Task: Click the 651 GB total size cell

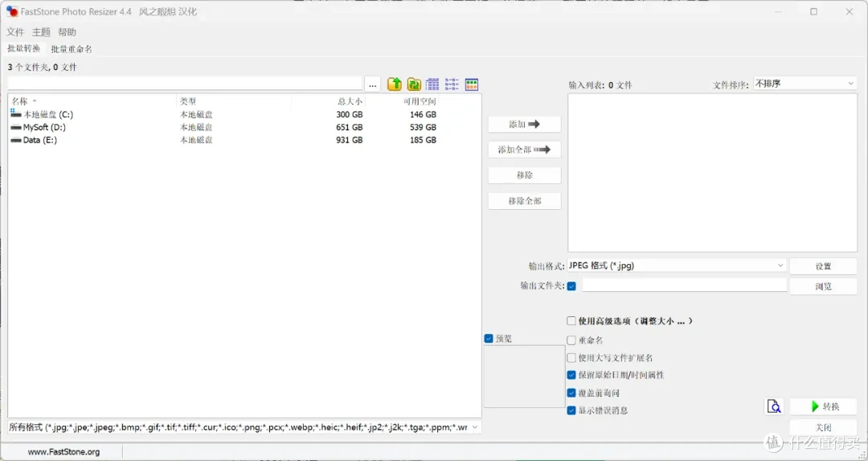Action: pyautogui.click(x=350, y=127)
